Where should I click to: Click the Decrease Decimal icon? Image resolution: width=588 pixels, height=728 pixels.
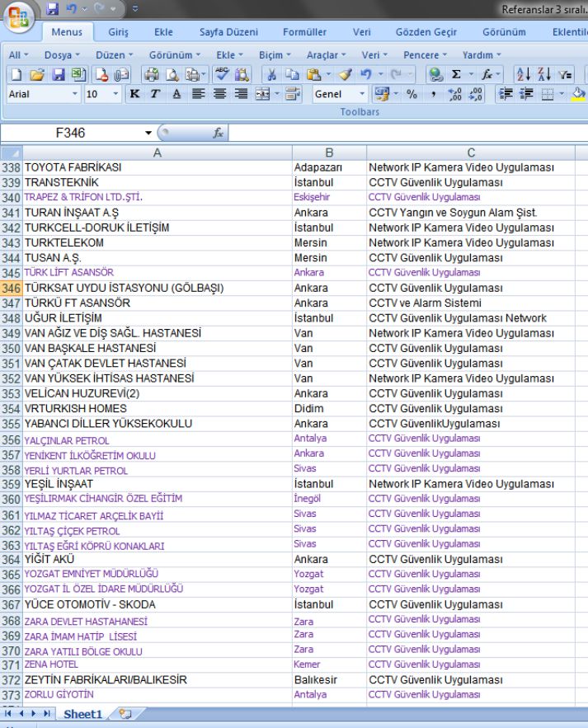tap(476, 94)
